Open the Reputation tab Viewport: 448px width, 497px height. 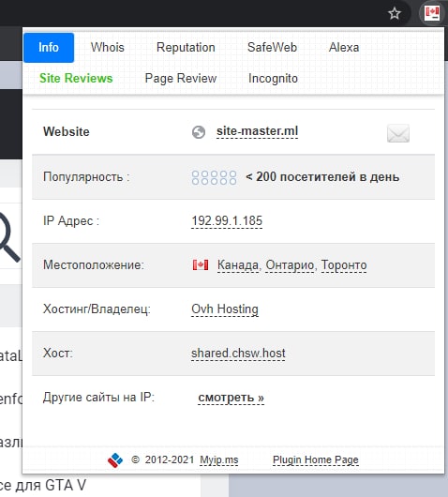[186, 48]
